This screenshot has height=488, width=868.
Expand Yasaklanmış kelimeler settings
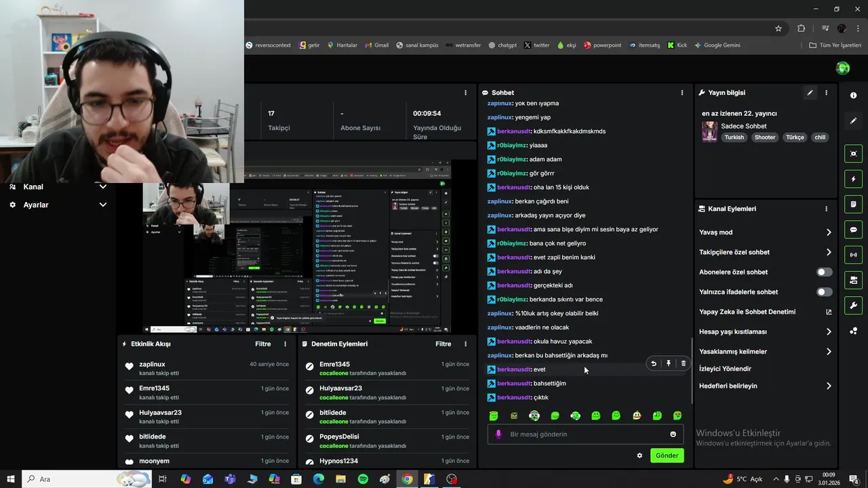tap(765, 352)
